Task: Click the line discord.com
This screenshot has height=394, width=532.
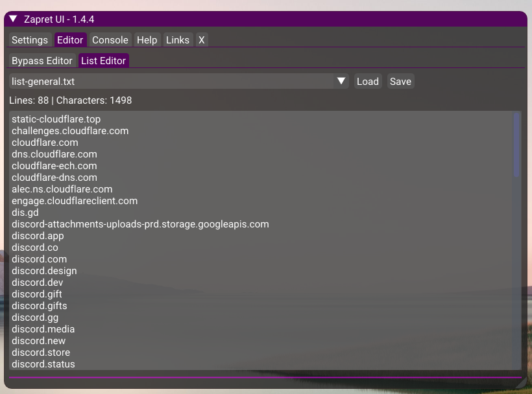Action: (40, 259)
